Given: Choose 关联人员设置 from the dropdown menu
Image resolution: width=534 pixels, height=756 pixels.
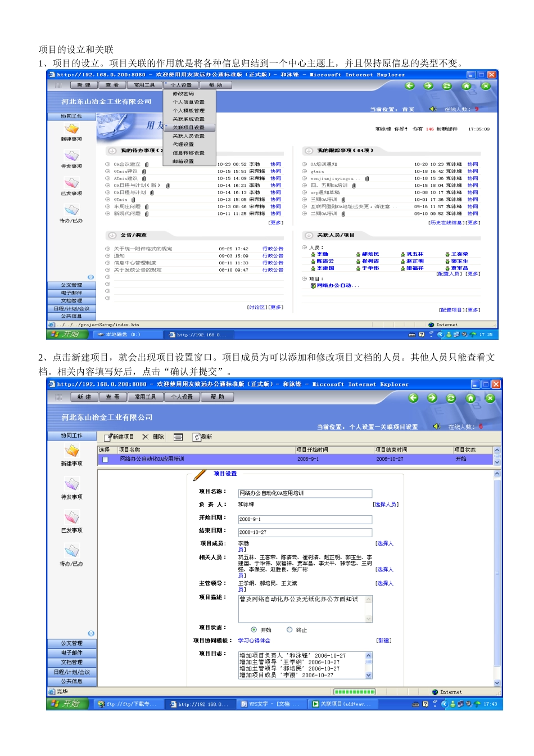Looking at the screenshot, I should pos(189,136).
